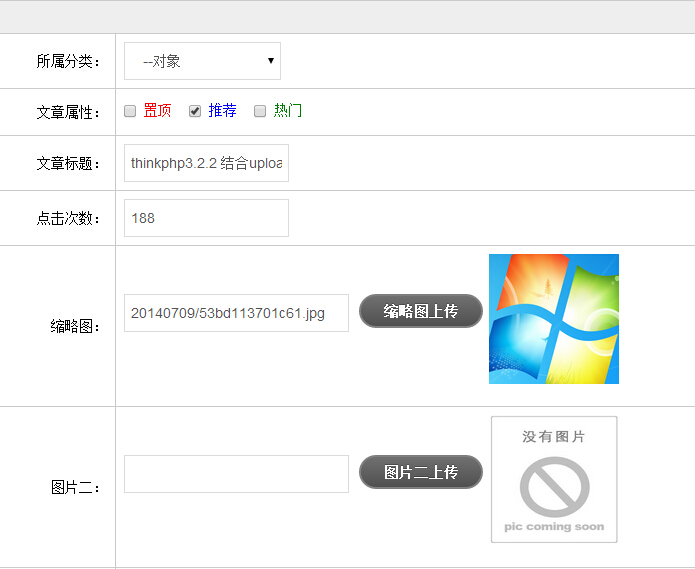Click the green 热门 label text

pyautogui.click(x=288, y=111)
